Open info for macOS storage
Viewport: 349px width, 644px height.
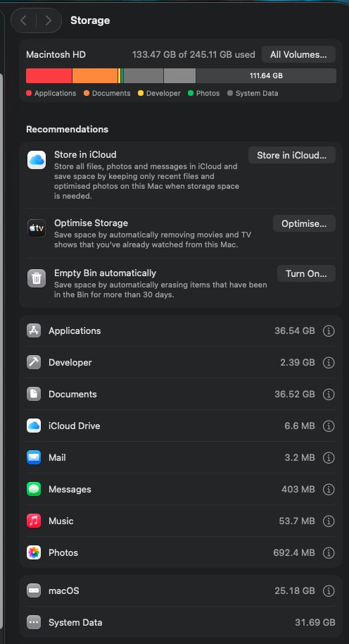point(329,590)
